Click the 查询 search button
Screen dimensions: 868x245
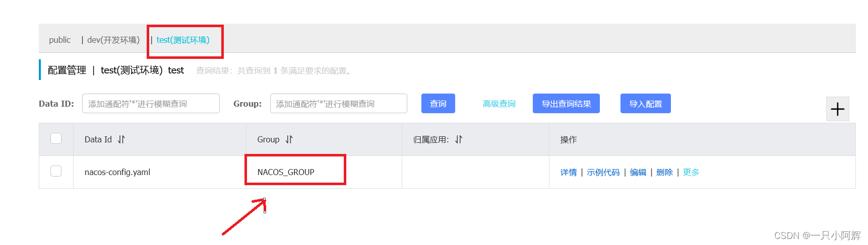438,104
